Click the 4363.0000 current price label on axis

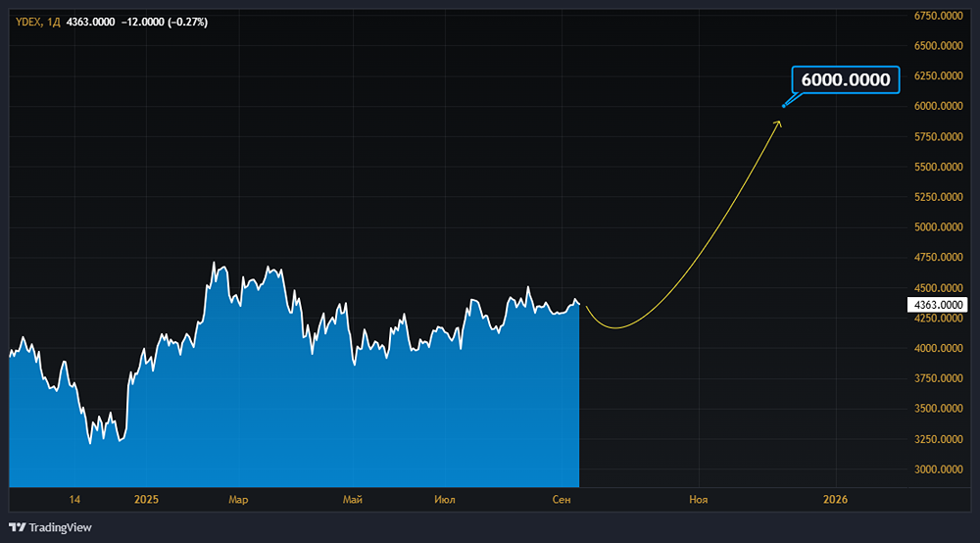pos(938,305)
